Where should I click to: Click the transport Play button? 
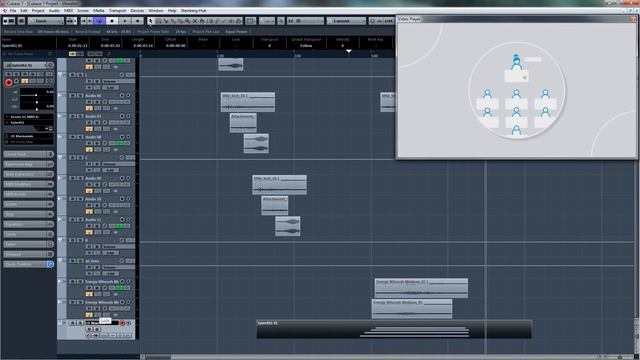(125, 21)
